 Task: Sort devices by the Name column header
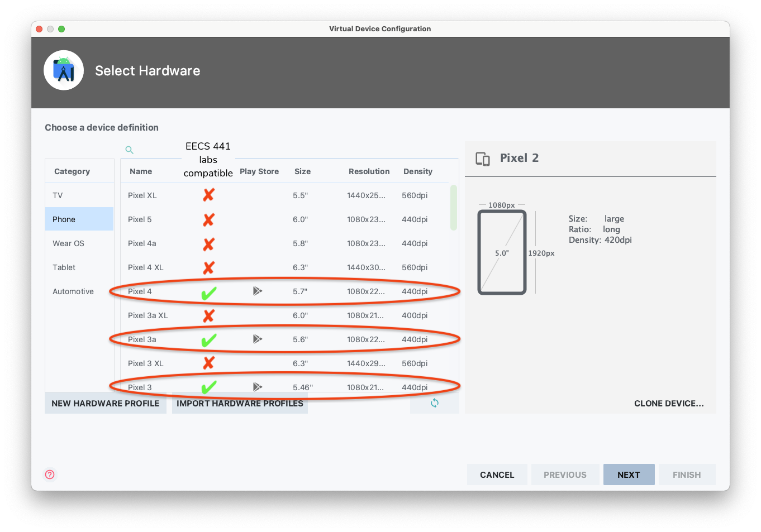(141, 171)
